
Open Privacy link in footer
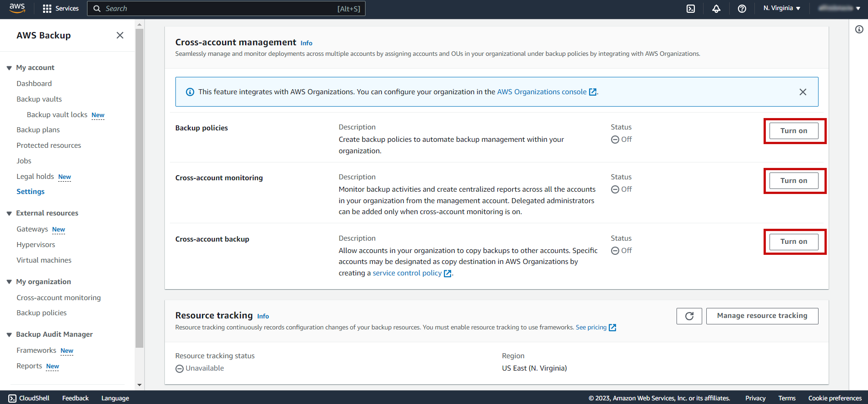(755, 398)
